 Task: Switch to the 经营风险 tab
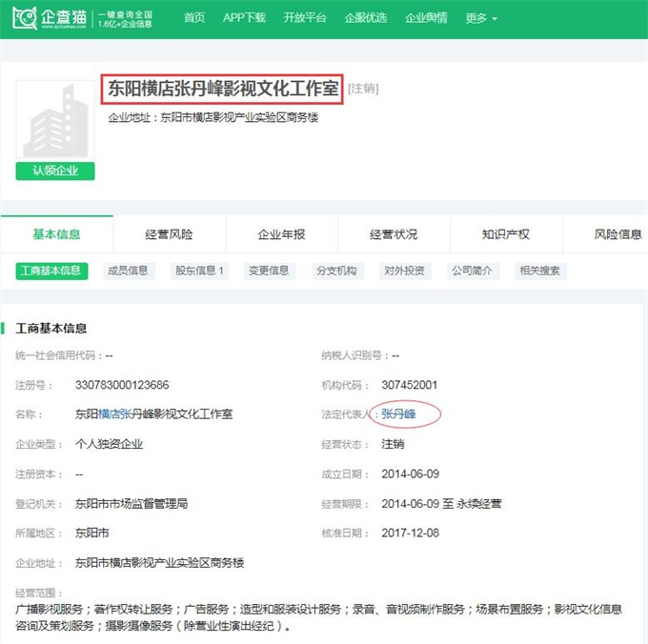click(169, 234)
